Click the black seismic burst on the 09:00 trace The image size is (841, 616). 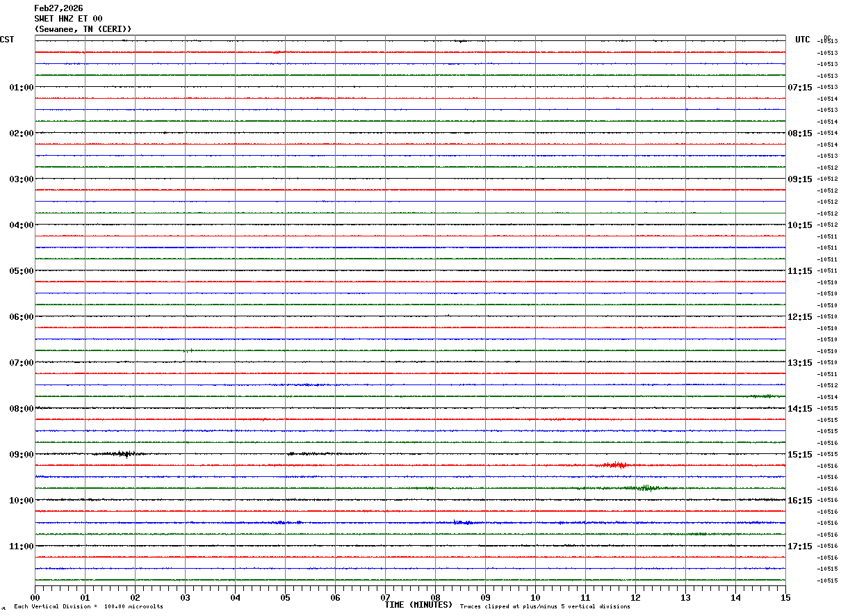pyautogui.click(x=122, y=454)
